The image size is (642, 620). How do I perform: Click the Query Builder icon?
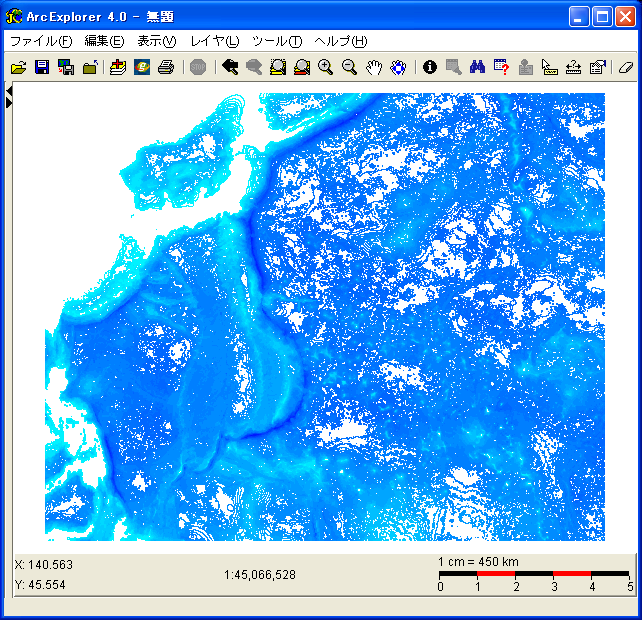coord(502,67)
